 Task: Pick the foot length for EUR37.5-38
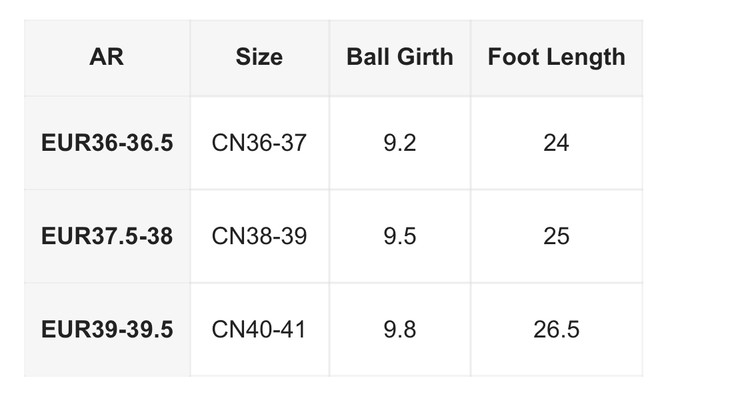[x=556, y=236]
